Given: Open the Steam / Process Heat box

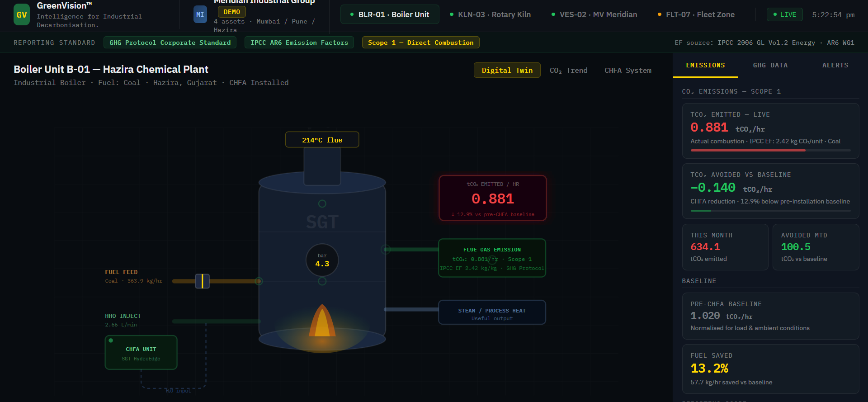Looking at the screenshot, I should (x=492, y=312).
